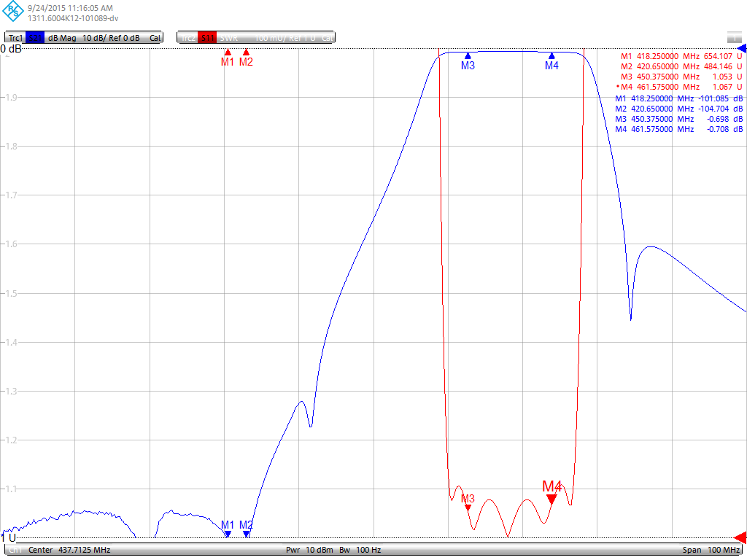Click the Bw 100 Hz setting

click(x=360, y=550)
